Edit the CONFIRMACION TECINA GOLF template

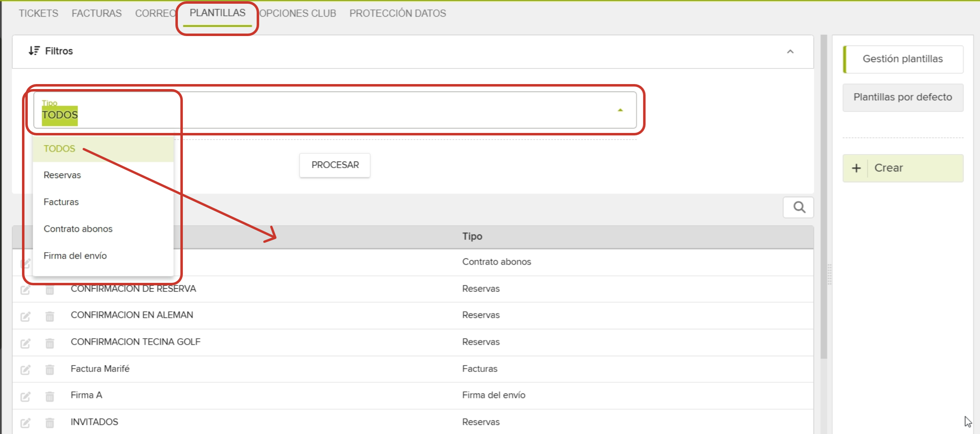click(25, 343)
